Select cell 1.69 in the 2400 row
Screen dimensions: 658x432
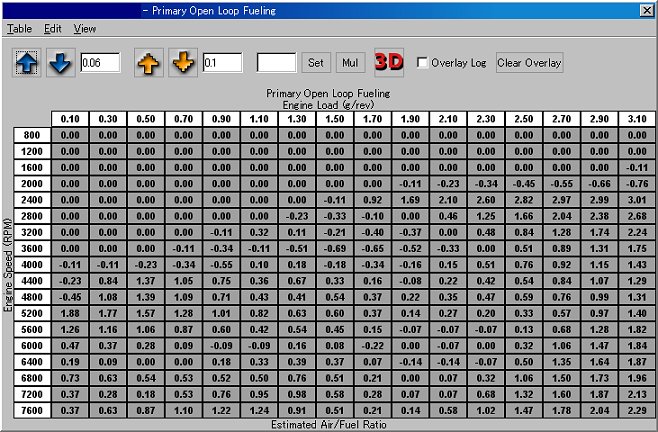(410, 200)
